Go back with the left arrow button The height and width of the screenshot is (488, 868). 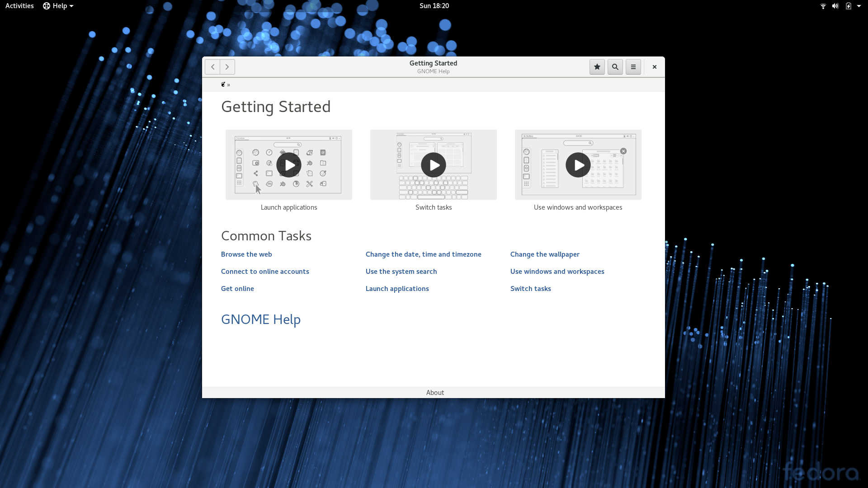tap(212, 67)
